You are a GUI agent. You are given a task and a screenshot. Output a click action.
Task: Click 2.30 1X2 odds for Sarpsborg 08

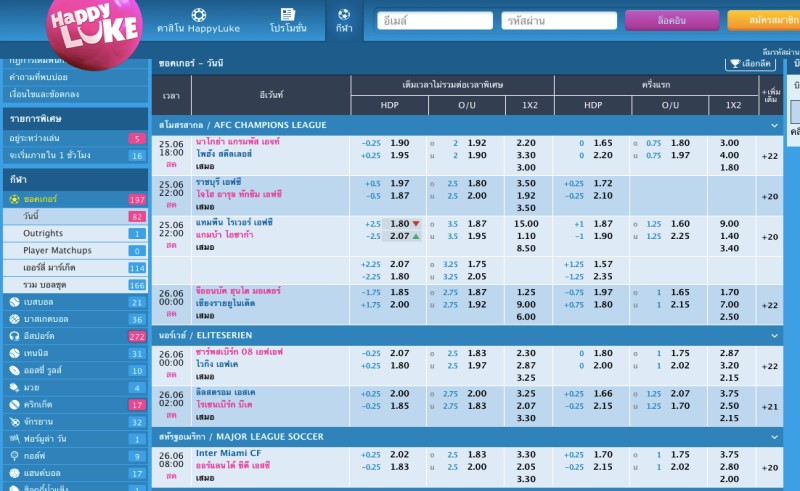point(526,353)
